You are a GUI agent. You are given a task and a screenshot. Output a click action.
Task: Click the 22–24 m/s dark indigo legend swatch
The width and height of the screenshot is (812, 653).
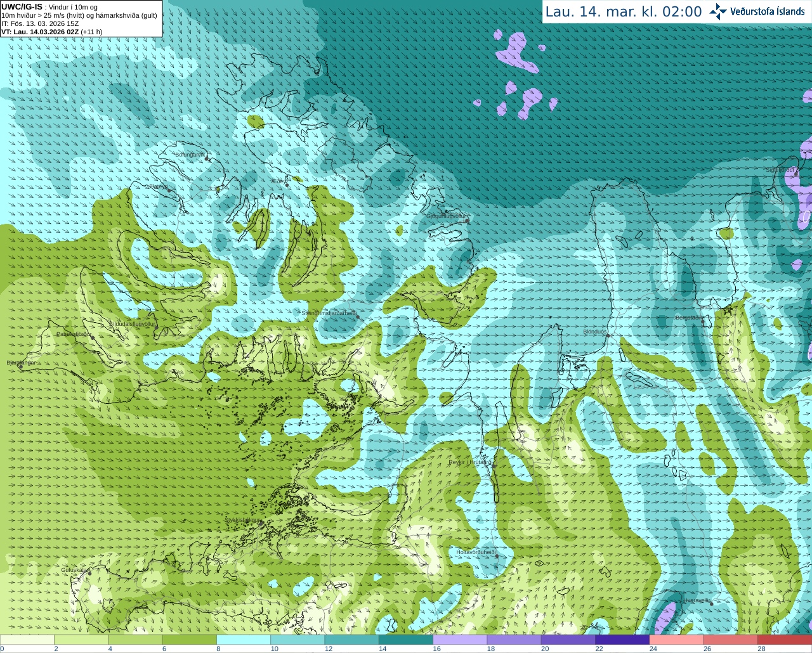pos(622,640)
